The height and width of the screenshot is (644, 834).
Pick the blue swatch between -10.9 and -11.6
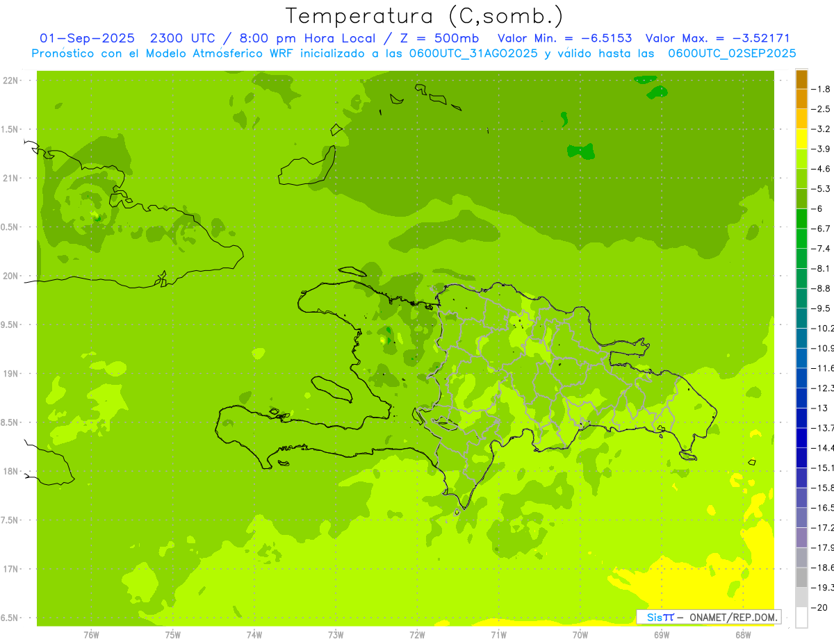[x=801, y=358]
